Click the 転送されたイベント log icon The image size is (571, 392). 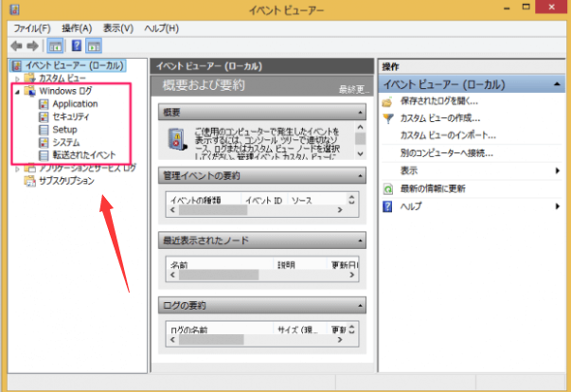[x=44, y=155]
